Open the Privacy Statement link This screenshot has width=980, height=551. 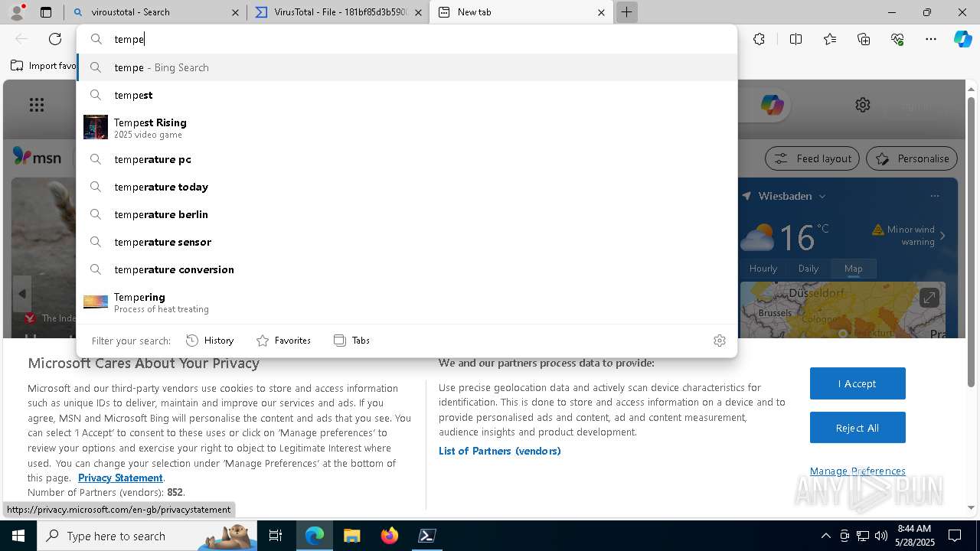point(120,478)
